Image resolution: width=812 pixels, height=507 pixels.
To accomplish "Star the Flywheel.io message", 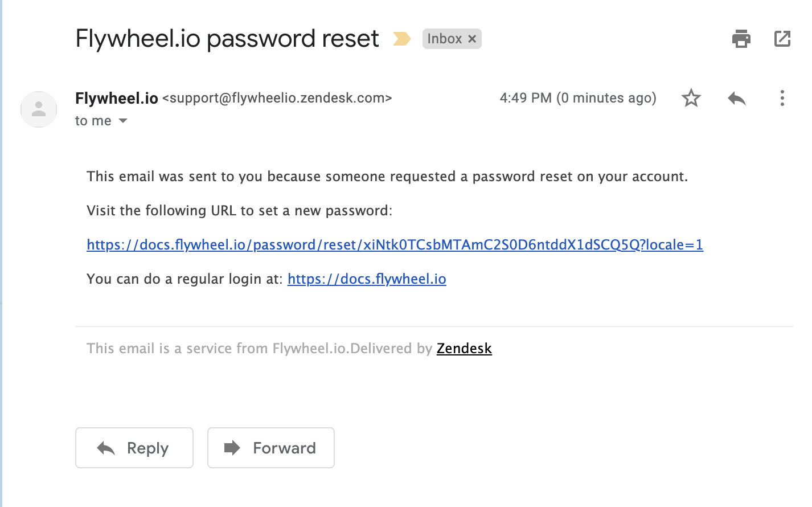I will [691, 98].
